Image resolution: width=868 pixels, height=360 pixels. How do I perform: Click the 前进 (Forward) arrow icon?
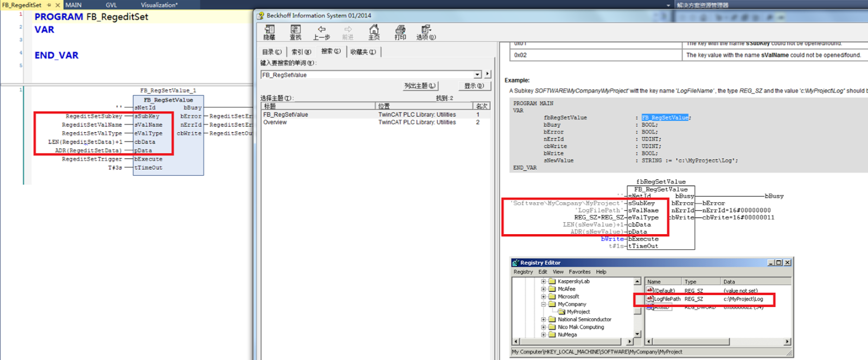point(348,29)
